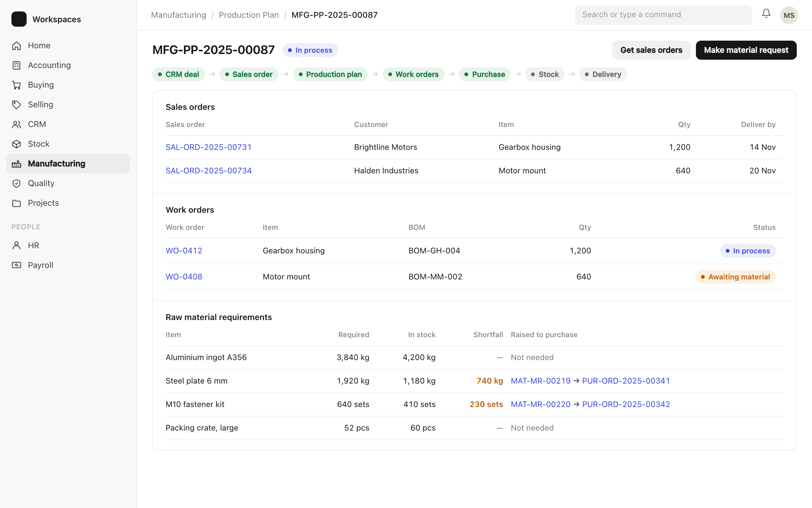The image size is (812, 508).
Task: Click the Home house icon
Action: click(16, 46)
